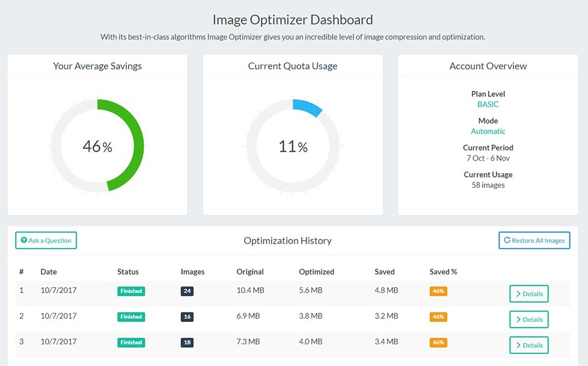Click the 18 images badge
The height and width of the screenshot is (366, 588).
click(x=187, y=343)
